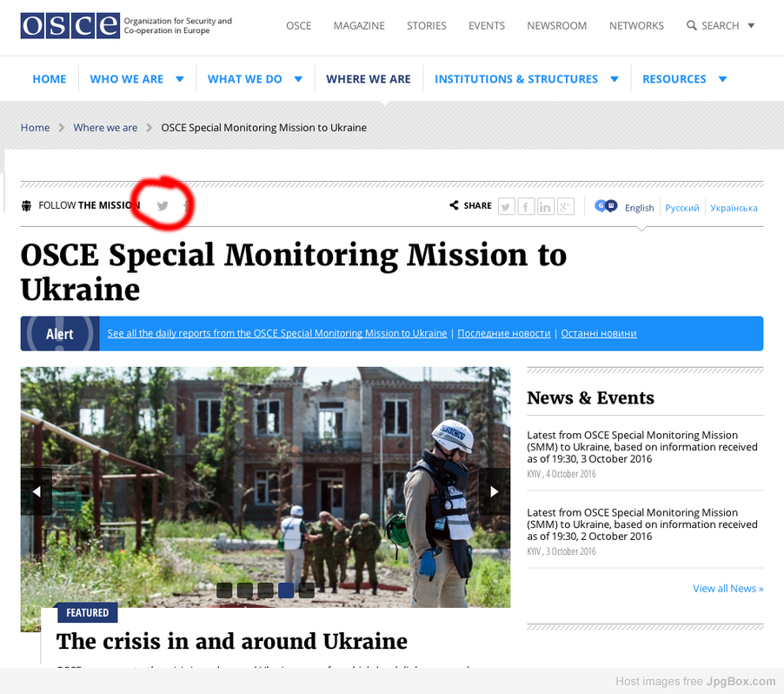This screenshot has width=784, height=694.
Task: Select the second carousel slide dot
Action: coord(244,591)
